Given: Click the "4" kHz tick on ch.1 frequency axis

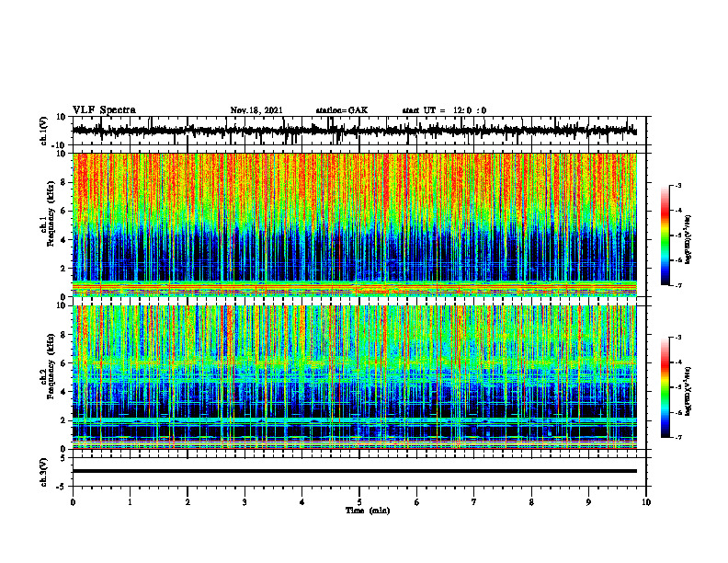Looking at the screenshot, I should (x=63, y=240).
